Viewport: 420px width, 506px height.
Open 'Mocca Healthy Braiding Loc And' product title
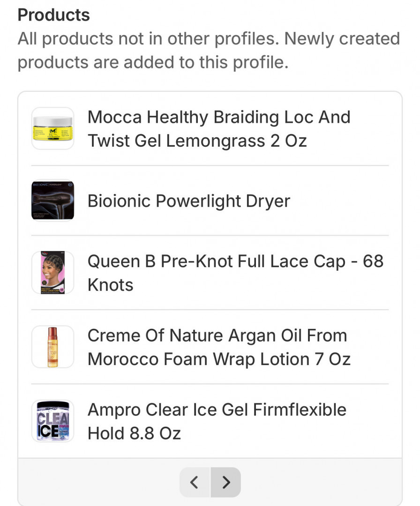pos(219,117)
